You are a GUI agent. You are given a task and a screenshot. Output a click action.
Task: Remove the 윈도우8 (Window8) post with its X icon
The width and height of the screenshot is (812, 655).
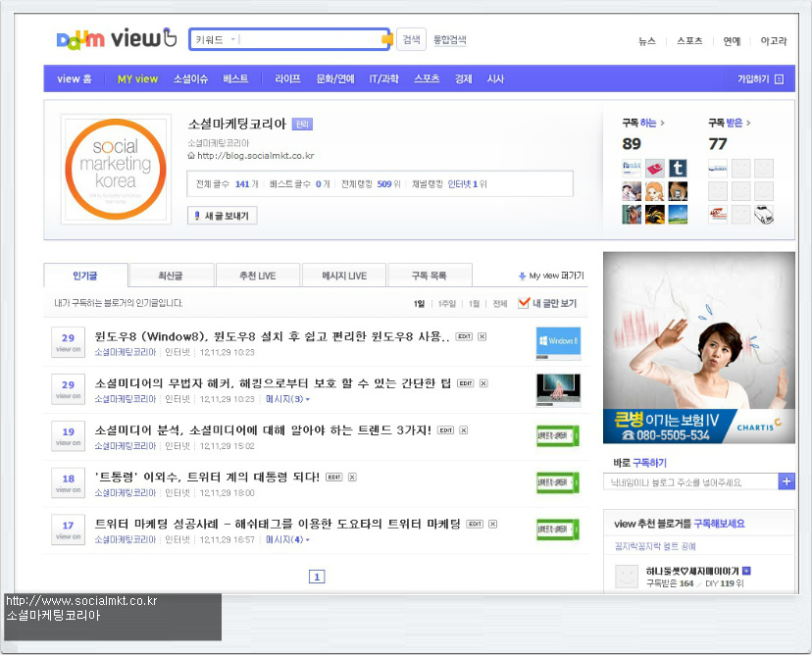click(482, 336)
